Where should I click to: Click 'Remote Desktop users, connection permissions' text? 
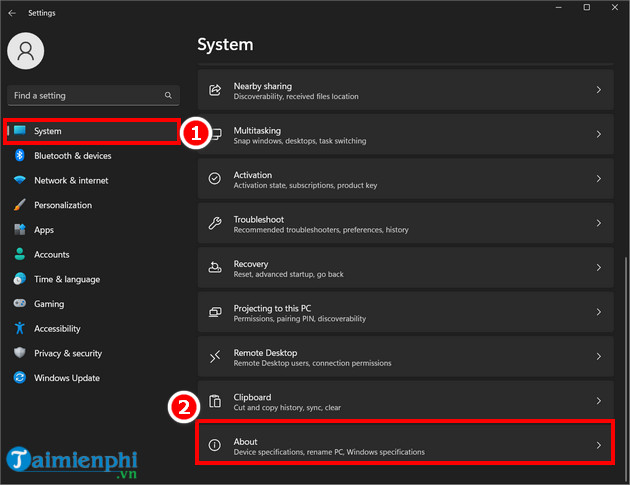click(x=312, y=363)
